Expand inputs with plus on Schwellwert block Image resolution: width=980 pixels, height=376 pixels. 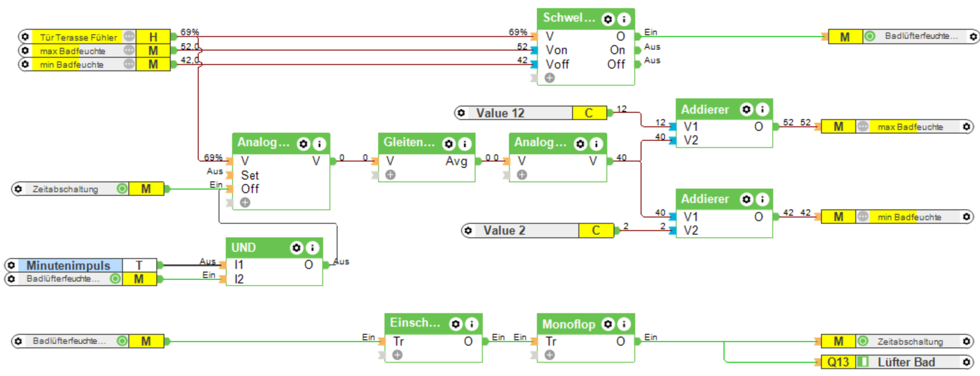550,78
